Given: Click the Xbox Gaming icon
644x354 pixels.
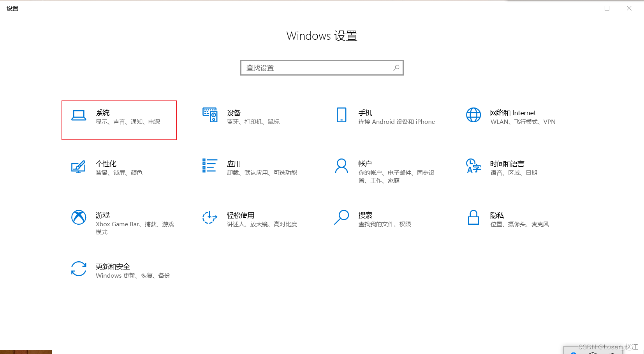Looking at the screenshot, I should click(x=79, y=217).
